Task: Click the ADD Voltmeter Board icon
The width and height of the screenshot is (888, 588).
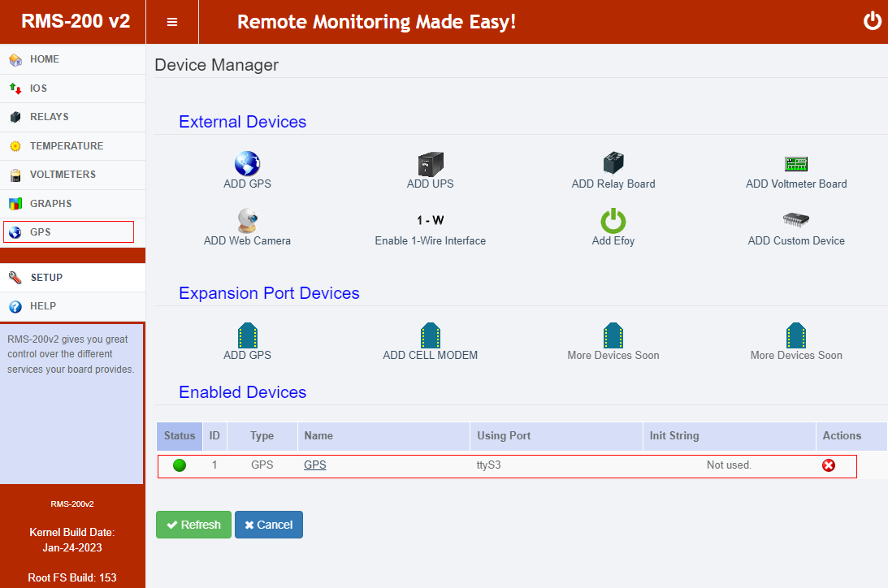Action: pos(796,164)
